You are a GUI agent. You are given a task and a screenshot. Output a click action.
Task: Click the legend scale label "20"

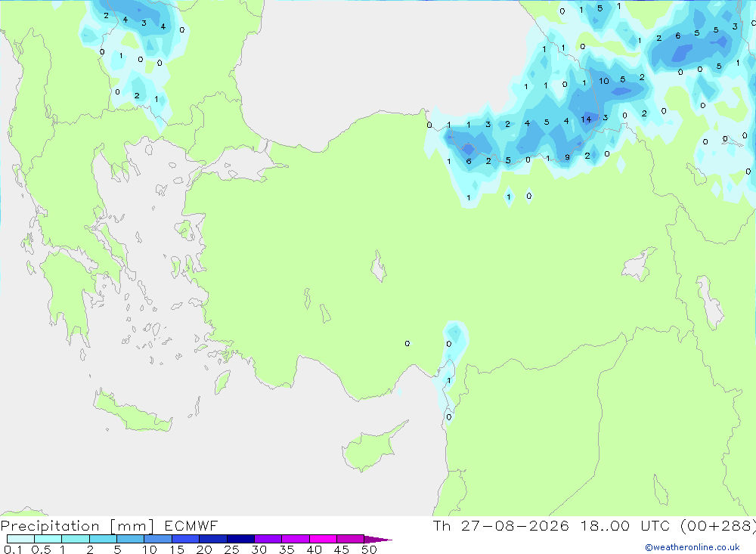click(x=204, y=549)
